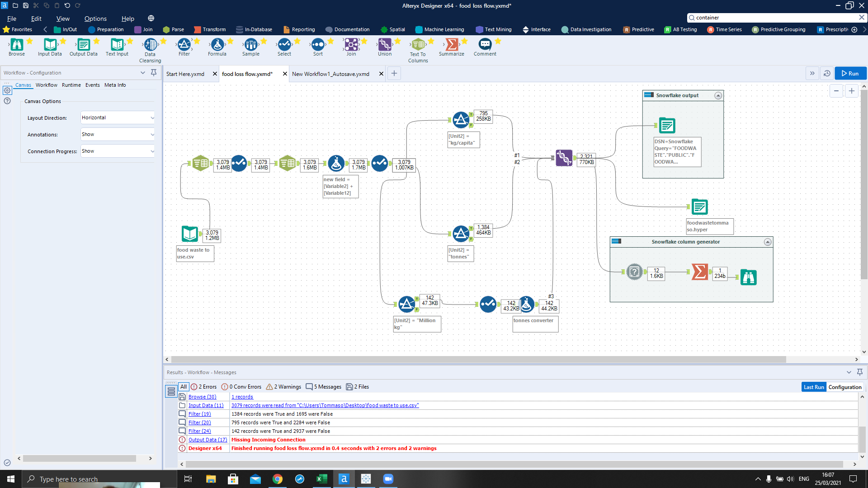Select the Data Cleansing tool

coord(150,50)
